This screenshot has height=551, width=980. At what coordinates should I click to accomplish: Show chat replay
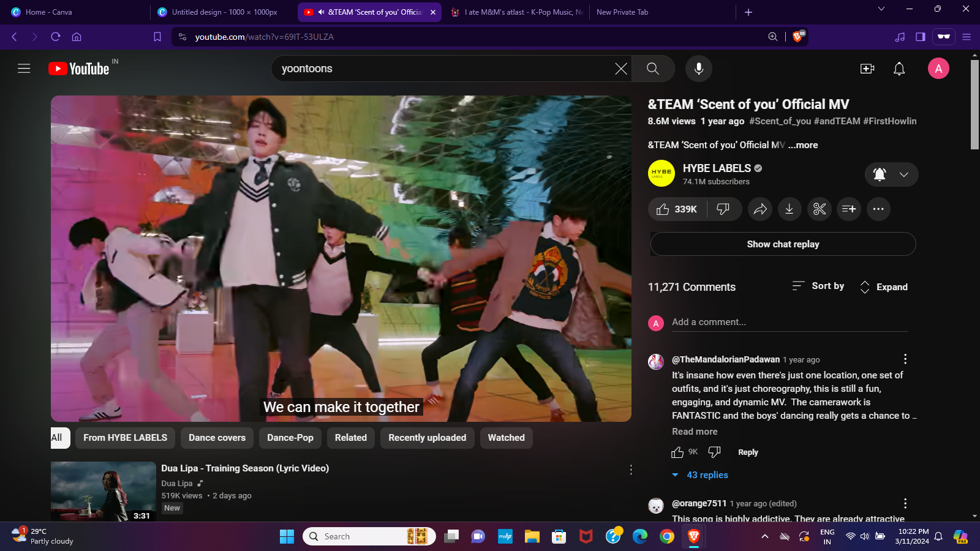783,244
